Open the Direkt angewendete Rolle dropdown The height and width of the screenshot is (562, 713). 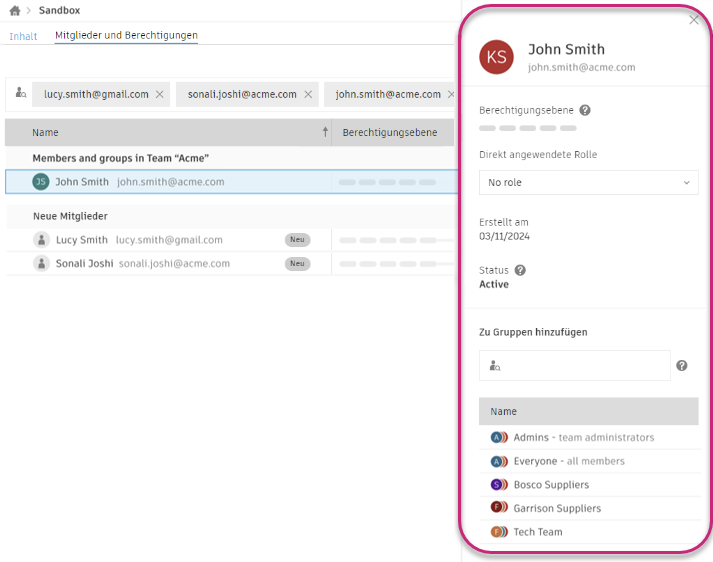coord(588,182)
